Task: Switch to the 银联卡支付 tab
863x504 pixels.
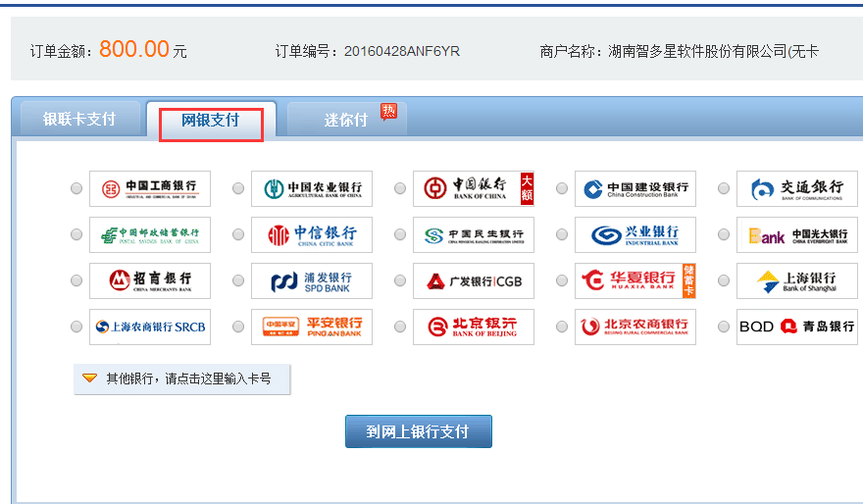Action: [x=79, y=120]
